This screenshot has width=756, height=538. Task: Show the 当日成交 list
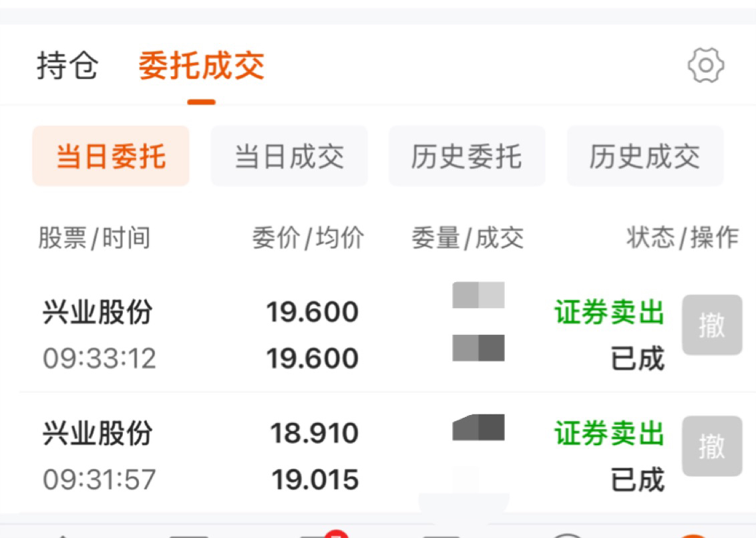pos(289,156)
